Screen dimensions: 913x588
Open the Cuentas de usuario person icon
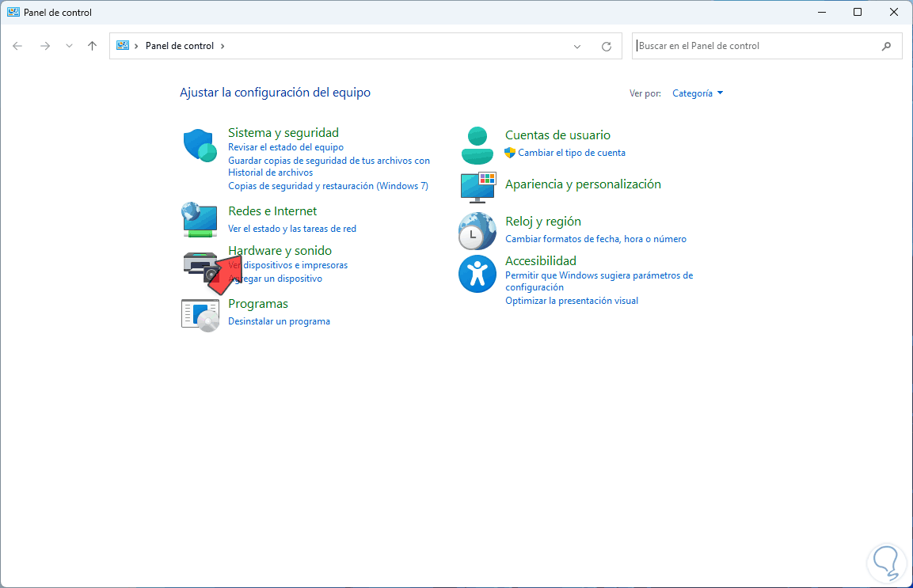click(x=477, y=145)
